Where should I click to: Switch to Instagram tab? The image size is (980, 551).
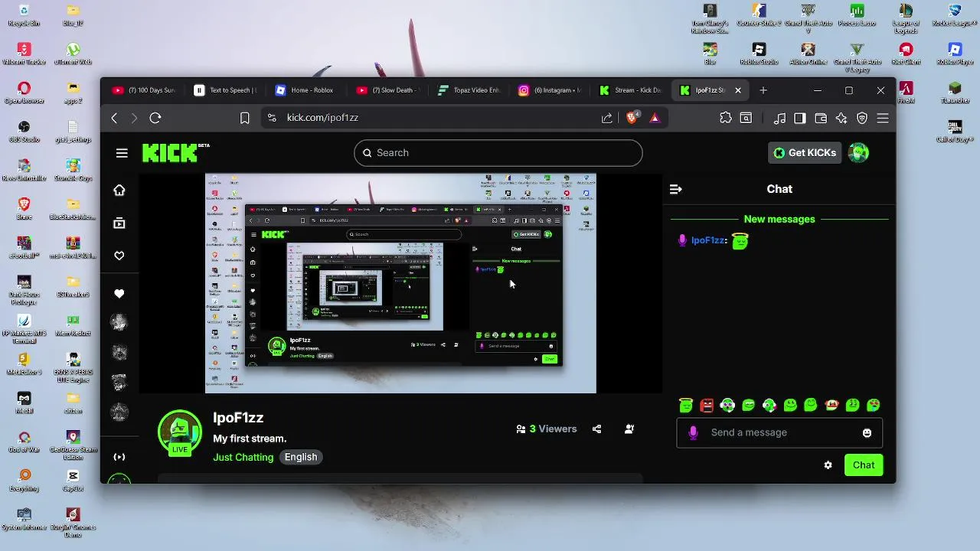click(550, 90)
